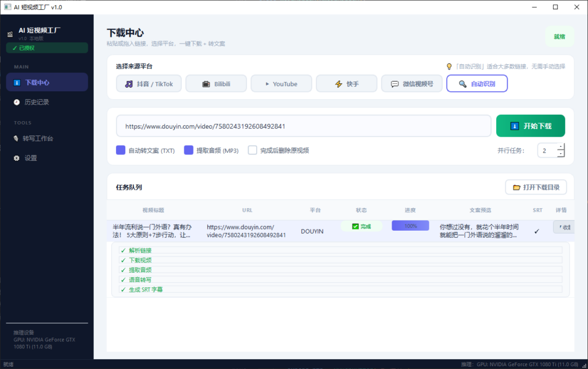Click 打开下载目录 folder button
The width and height of the screenshot is (588, 369).
(536, 187)
